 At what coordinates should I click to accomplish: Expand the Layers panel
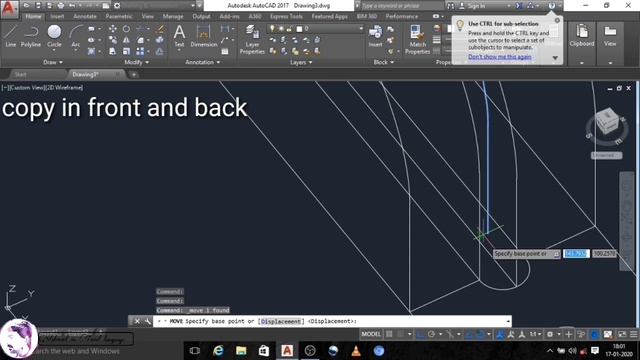click(301, 62)
